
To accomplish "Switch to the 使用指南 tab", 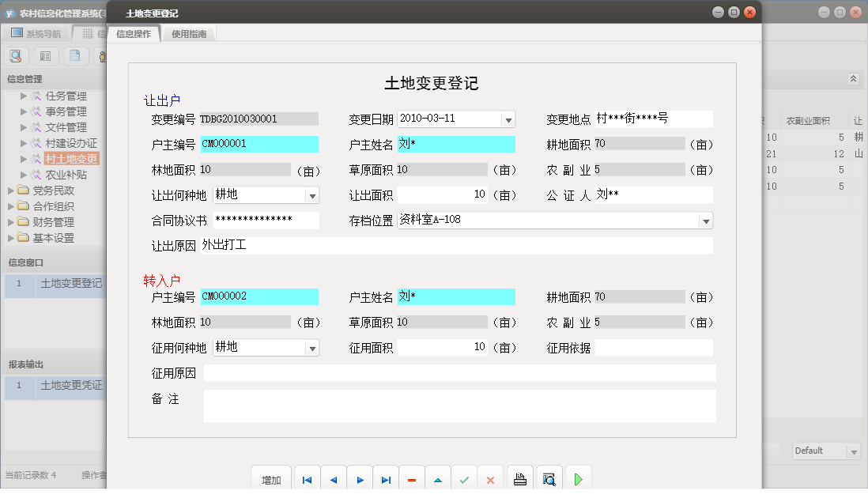I will (190, 34).
